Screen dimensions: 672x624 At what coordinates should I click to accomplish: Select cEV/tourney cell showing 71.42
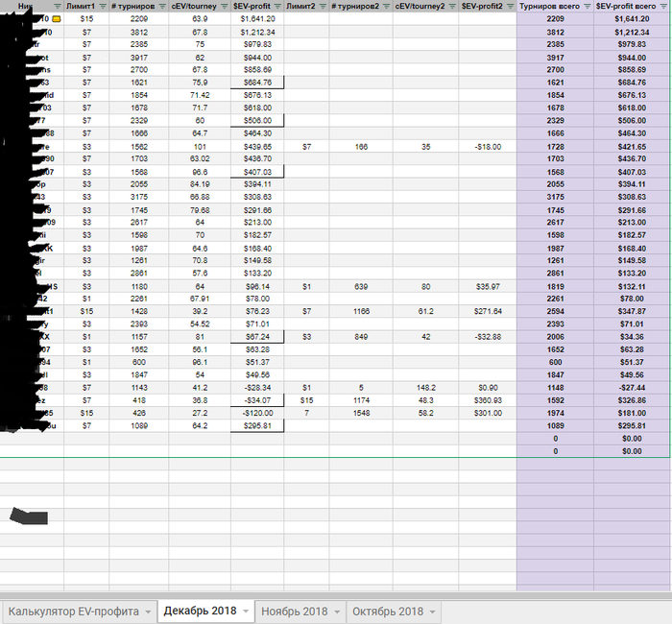coord(200,95)
